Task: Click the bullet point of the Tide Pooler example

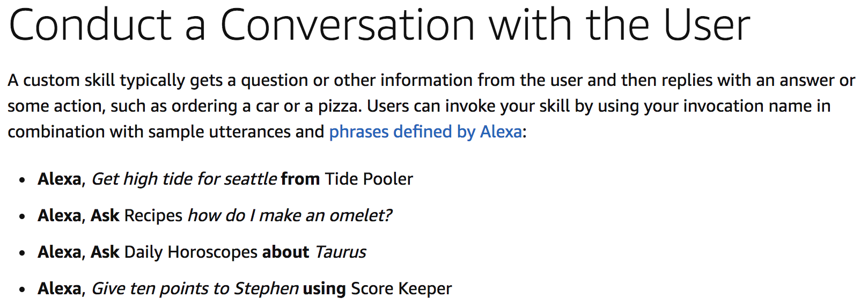Action: [x=22, y=180]
